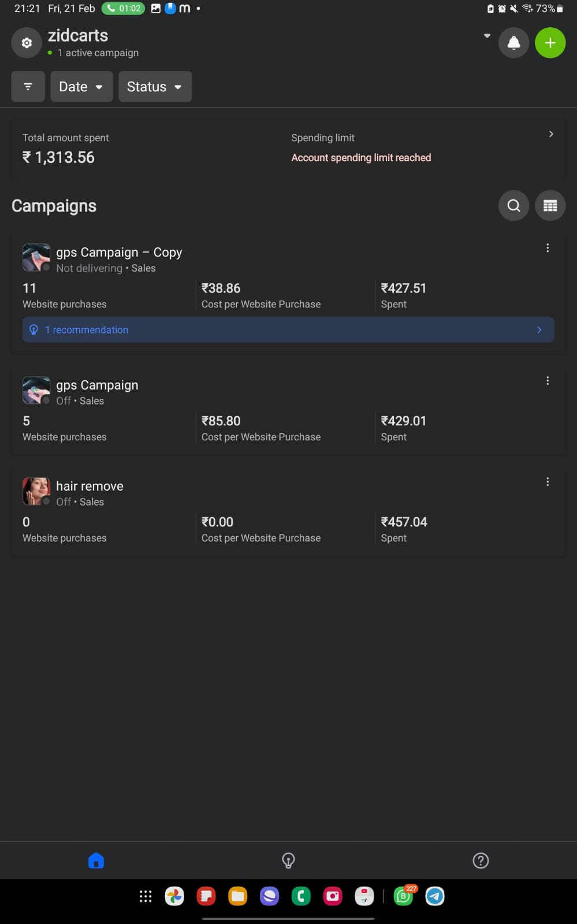Select the ₹427.51 Spent value
This screenshot has height=924, width=577.
pos(403,288)
